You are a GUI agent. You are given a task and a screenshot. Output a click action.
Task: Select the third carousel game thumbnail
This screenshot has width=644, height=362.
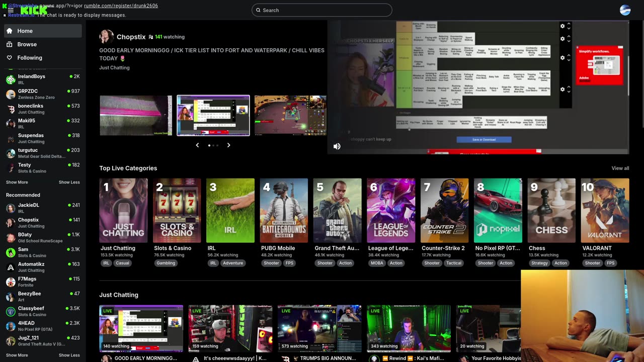[x=290, y=115]
